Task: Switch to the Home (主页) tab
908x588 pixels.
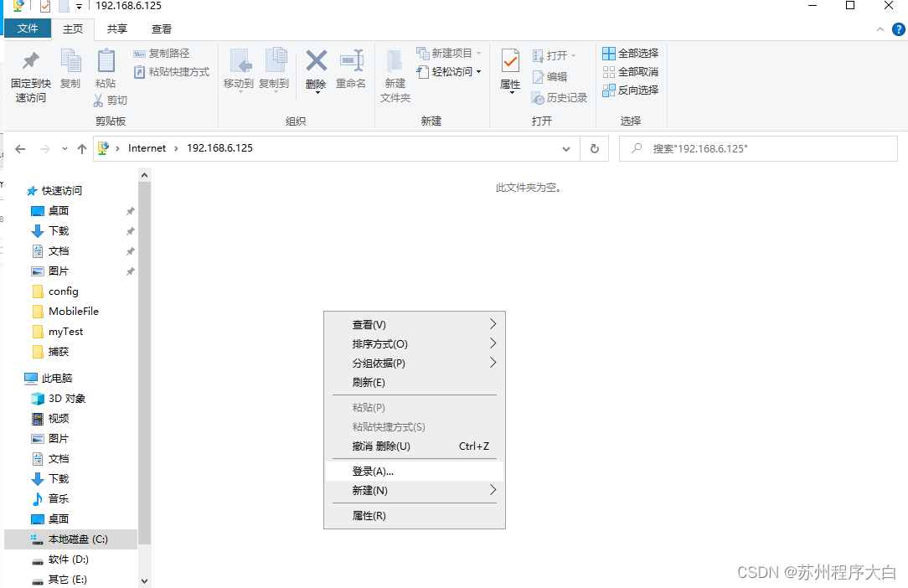Action: click(x=73, y=29)
